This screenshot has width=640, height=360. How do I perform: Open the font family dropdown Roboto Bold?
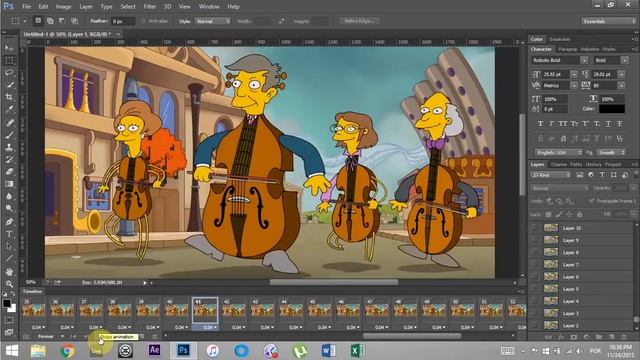pos(584,60)
